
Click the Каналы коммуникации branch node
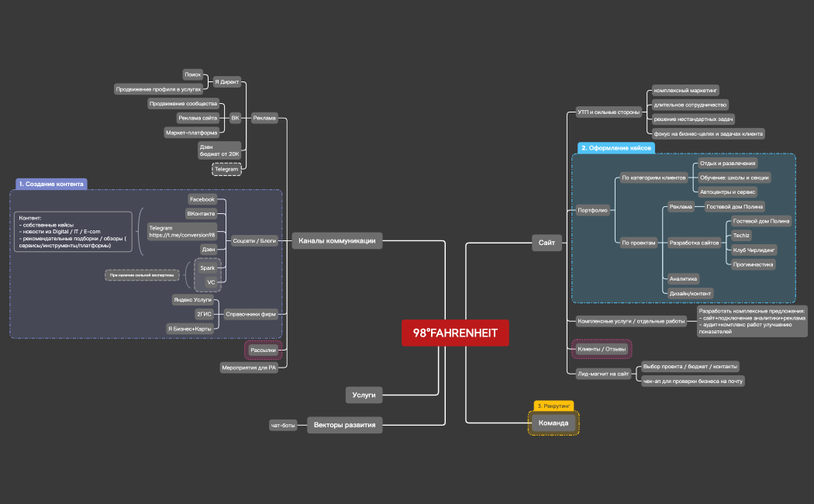click(x=336, y=241)
